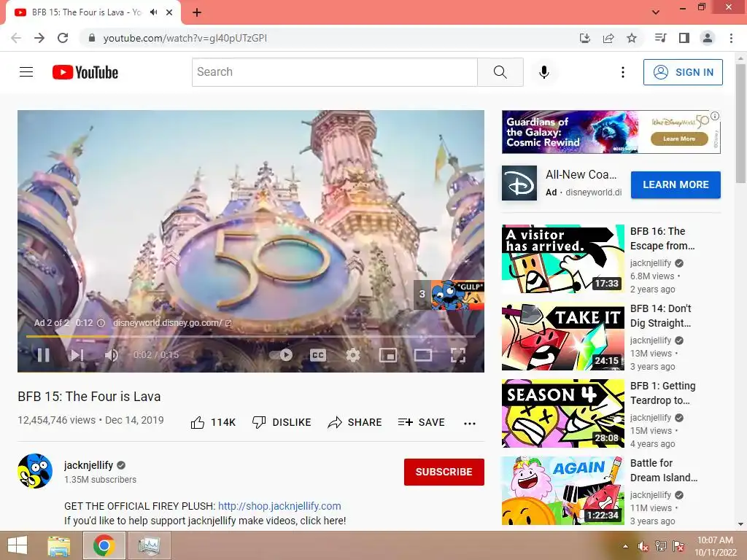Open BFB 14: Don't Dig Straight thumbnail
747x560 pixels.
coord(562,336)
